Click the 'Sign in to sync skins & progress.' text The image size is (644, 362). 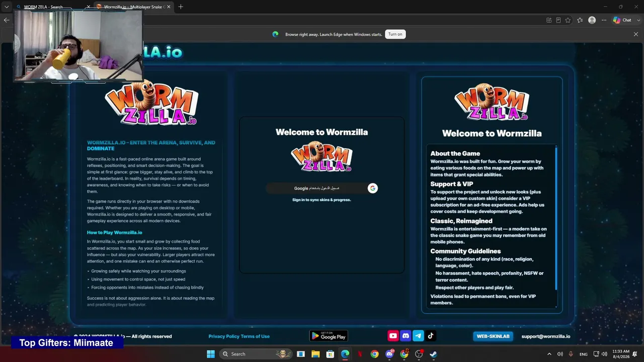pos(321,200)
